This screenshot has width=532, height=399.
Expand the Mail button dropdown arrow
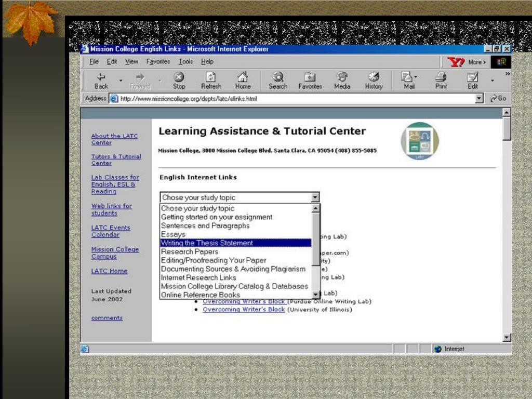(416, 77)
